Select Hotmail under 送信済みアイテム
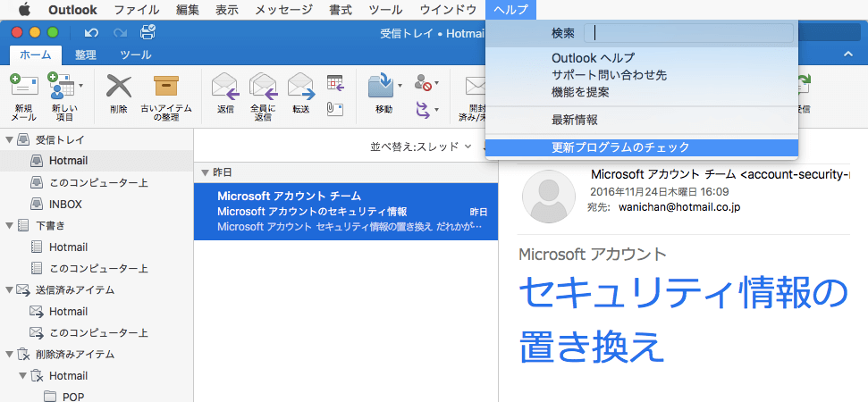 [97, 312]
